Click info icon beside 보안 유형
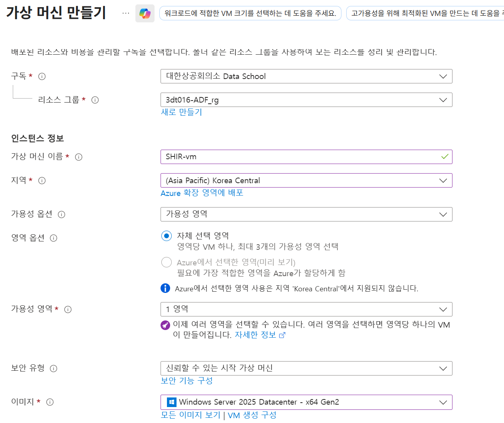Image resolution: width=504 pixels, height=423 pixels. click(x=54, y=368)
